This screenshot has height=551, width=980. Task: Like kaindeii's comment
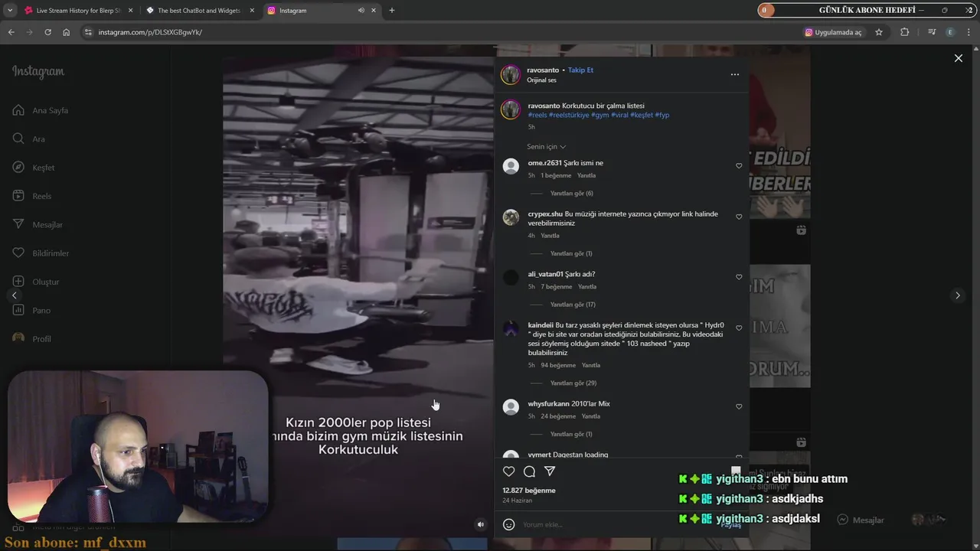coord(739,328)
